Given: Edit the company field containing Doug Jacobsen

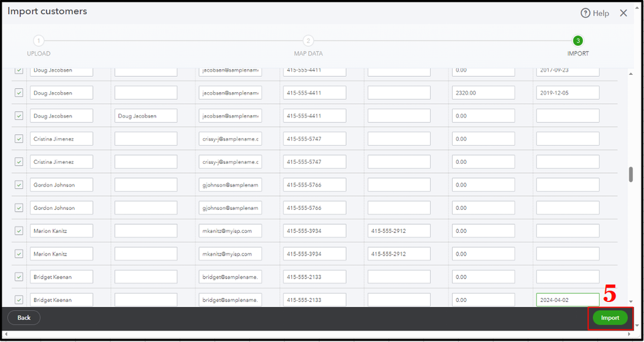Looking at the screenshot, I should coord(146,116).
